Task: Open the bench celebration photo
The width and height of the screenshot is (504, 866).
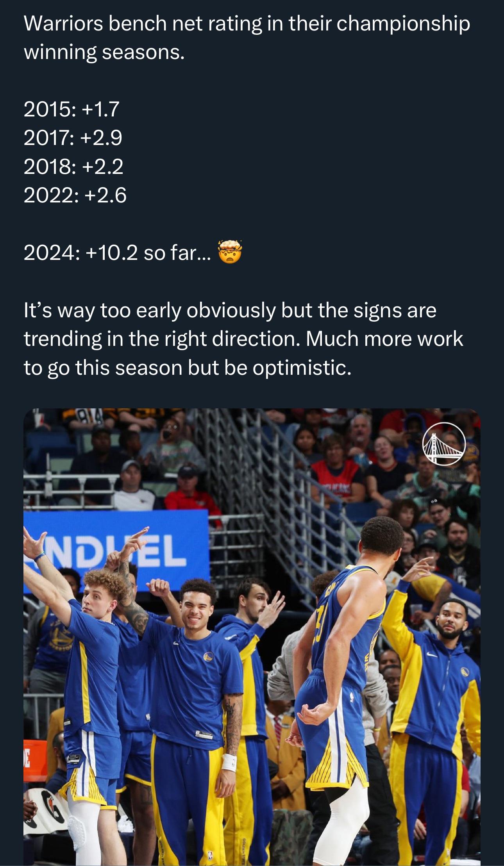Action: pyautogui.click(x=252, y=636)
